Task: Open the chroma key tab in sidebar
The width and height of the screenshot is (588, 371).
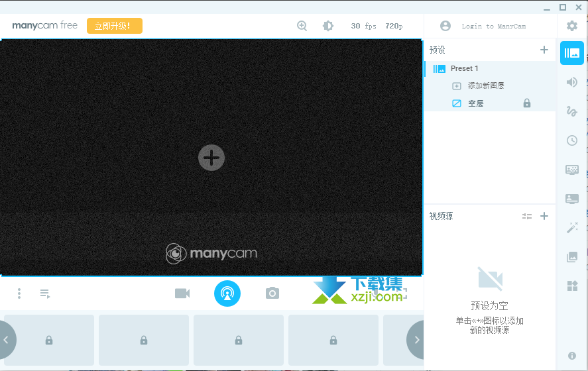Action: pos(572,170)
